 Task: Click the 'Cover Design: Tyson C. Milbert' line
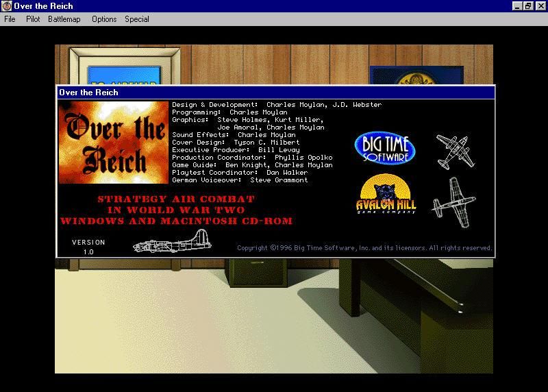coord(236,143)
